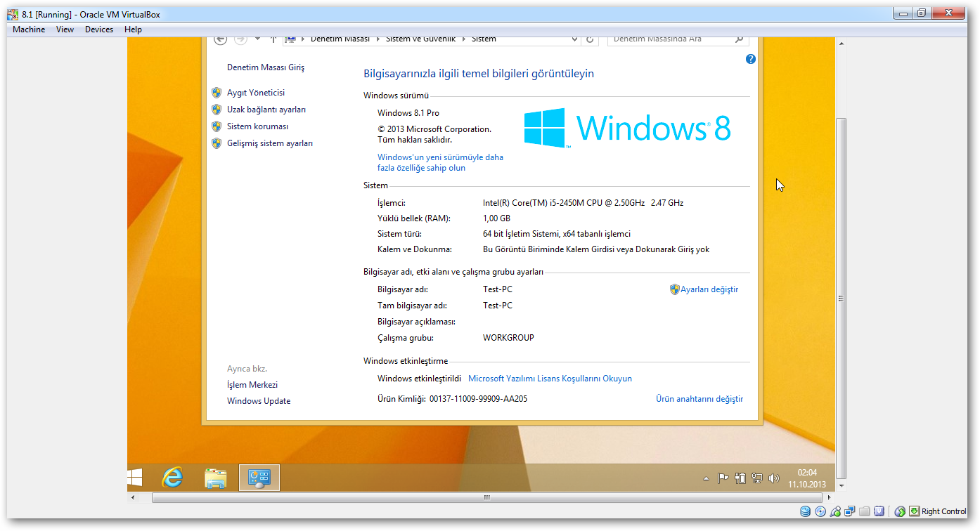Open the VirtualBox Help menu
980x531 pixels.
click(x=133, y=29)
